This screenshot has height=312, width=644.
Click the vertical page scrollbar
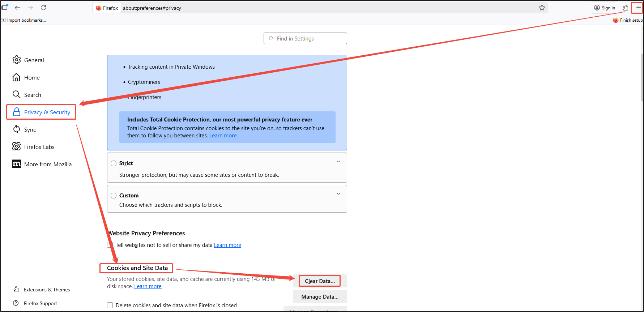pos(642,78)
